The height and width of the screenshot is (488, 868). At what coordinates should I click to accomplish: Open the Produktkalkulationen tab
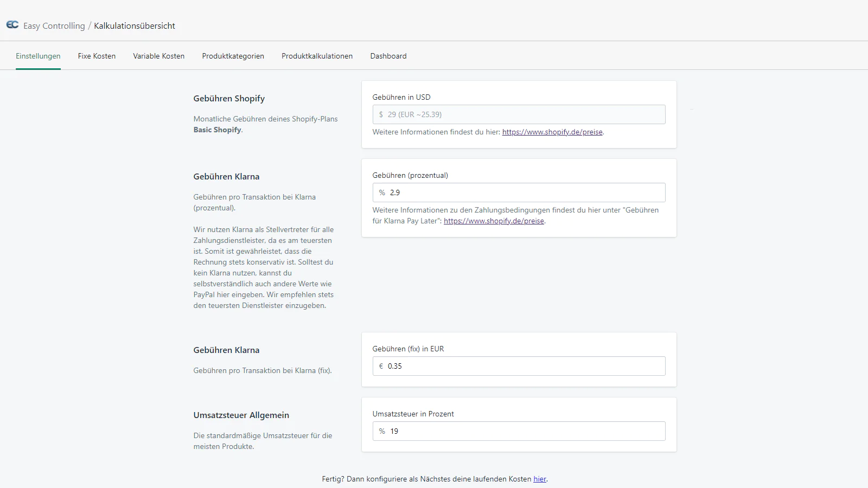pos(317,56)
